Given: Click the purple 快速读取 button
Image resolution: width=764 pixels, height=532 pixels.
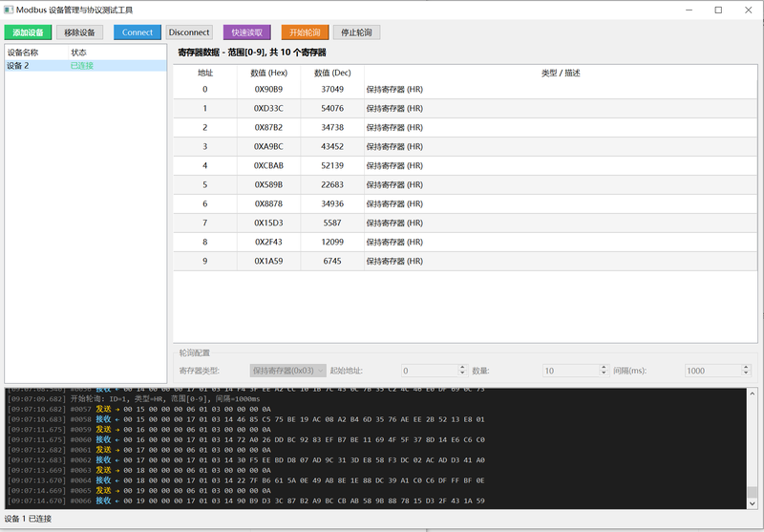Looking at the screenshot, I should point(247,32).
